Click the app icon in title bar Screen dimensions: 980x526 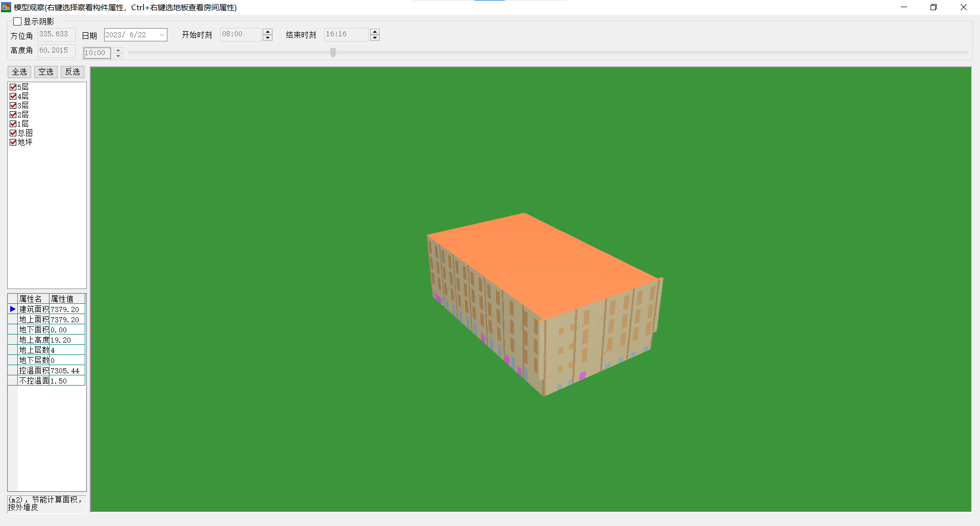point(6,7)
